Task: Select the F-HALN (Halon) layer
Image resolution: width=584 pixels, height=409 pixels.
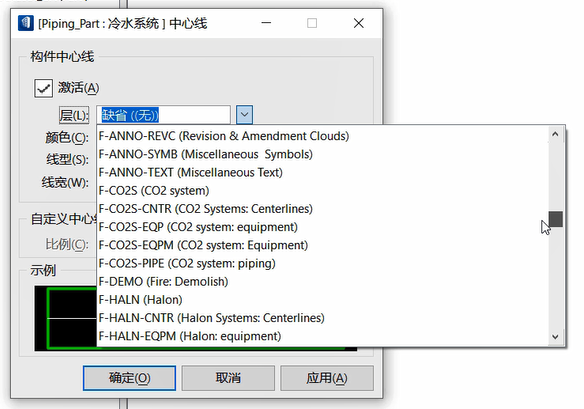Action: click(x=323, y=300)
